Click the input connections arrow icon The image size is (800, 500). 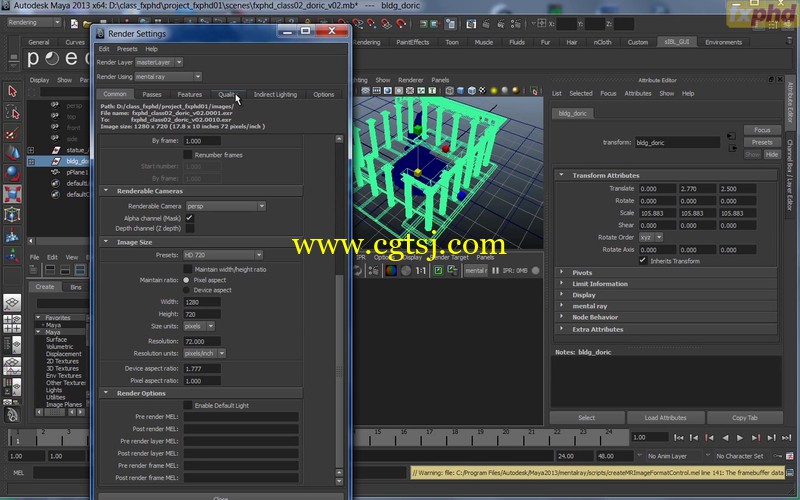coord(731,136)
